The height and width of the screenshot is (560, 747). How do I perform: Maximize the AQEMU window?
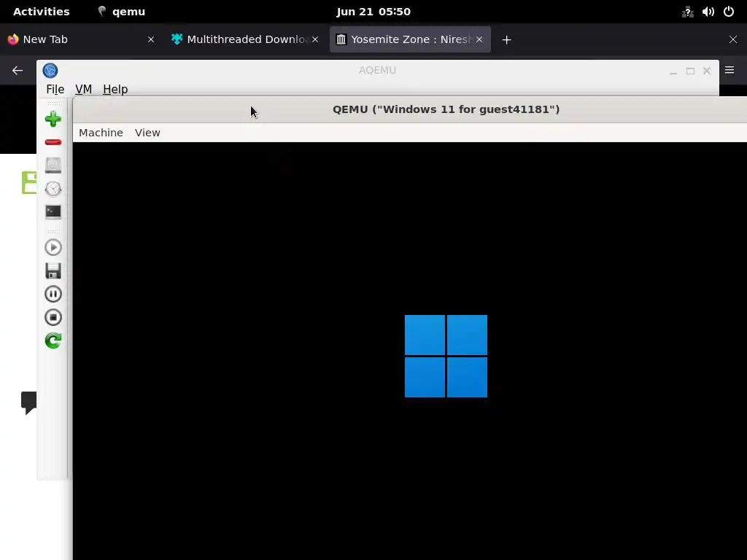pyautogui.click(x=690, y=71)
